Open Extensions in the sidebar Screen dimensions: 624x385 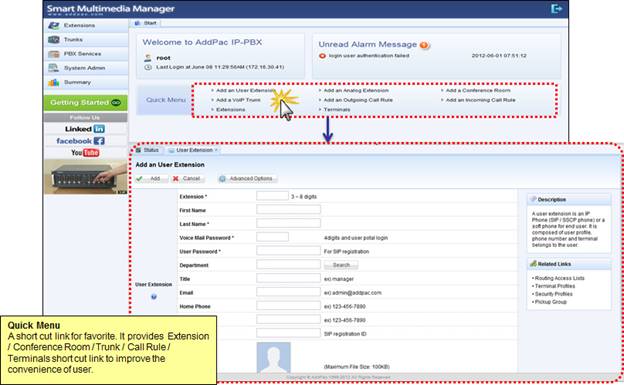(86, 25)
